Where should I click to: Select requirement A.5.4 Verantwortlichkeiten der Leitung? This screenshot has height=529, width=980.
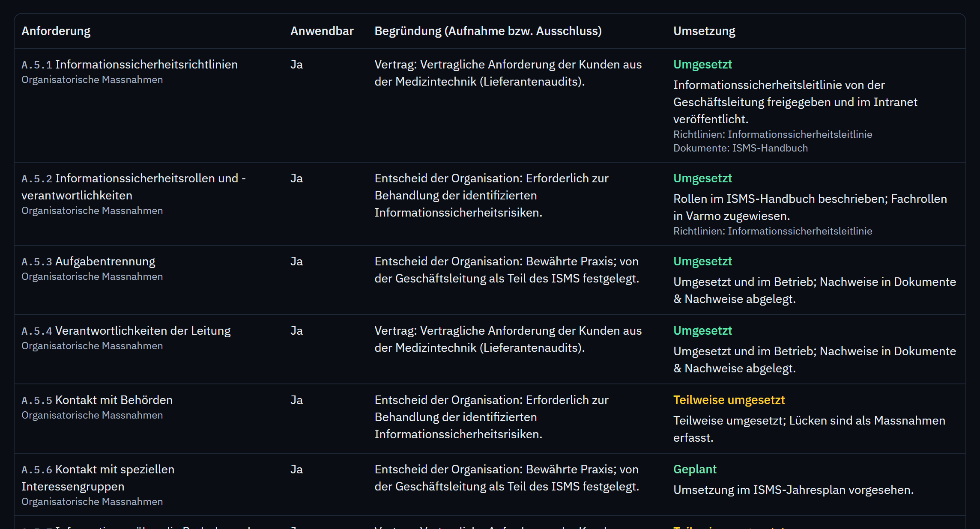click(126, 331)
